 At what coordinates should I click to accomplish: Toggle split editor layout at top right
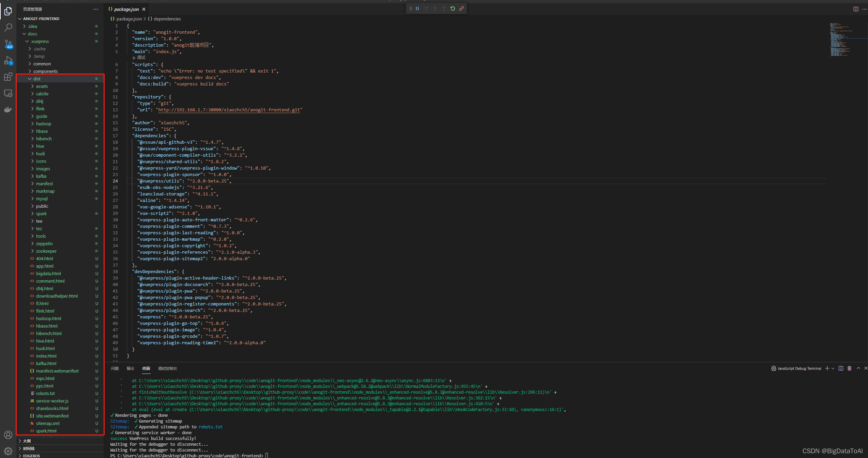(855, 9)
